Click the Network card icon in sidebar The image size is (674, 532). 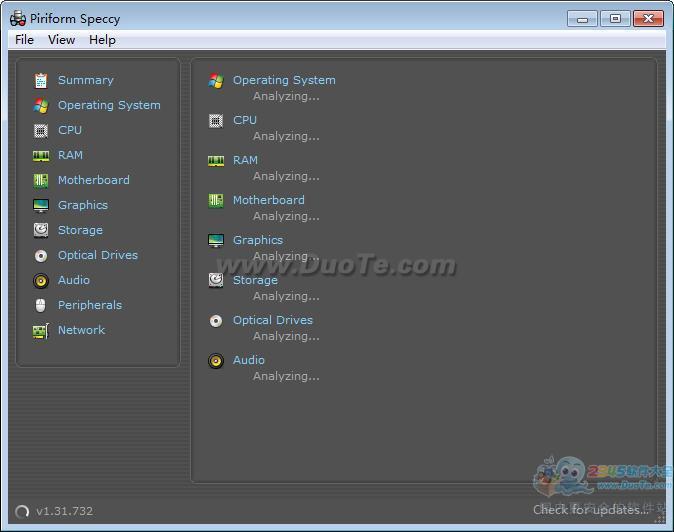click(41, 331)
